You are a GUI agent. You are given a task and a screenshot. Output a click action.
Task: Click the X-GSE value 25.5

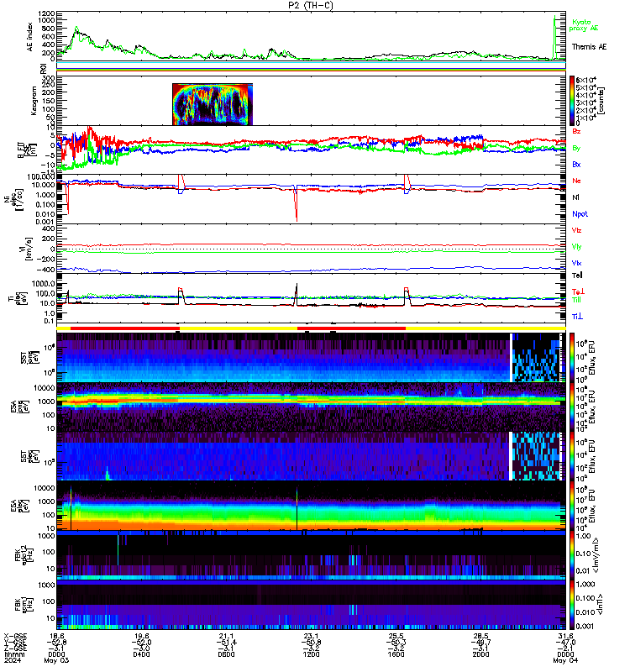click(x=396, y=636)
